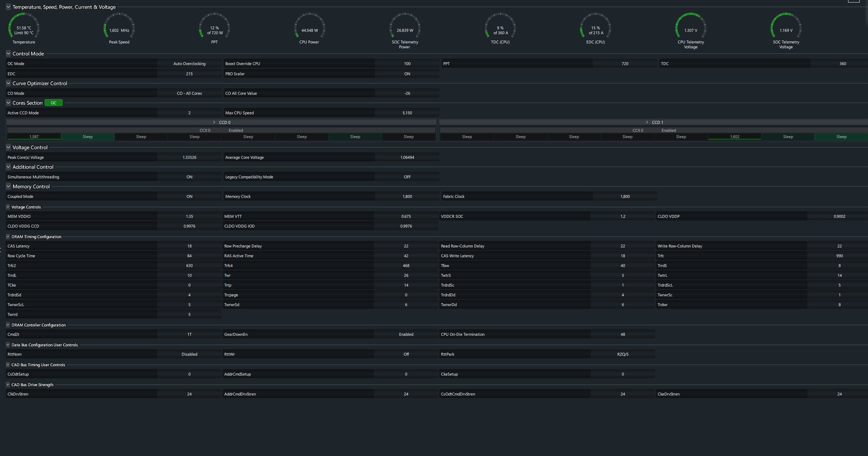Select the Trfc4 value 468
868x456 pixels.
406,266
